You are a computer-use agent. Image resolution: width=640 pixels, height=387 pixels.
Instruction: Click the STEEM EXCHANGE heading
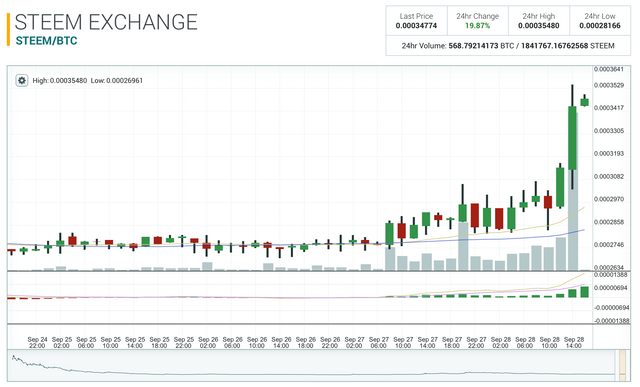point(106,22)
